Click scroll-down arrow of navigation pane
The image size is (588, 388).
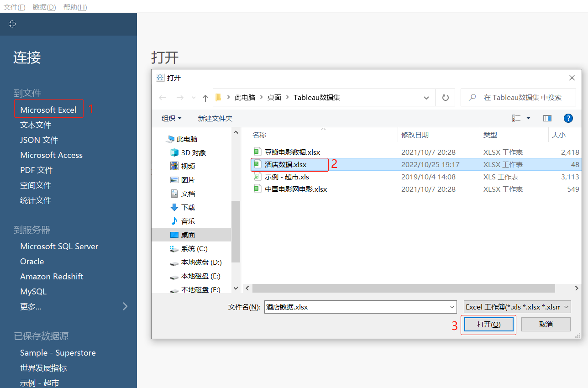click(x=236, y=288)
